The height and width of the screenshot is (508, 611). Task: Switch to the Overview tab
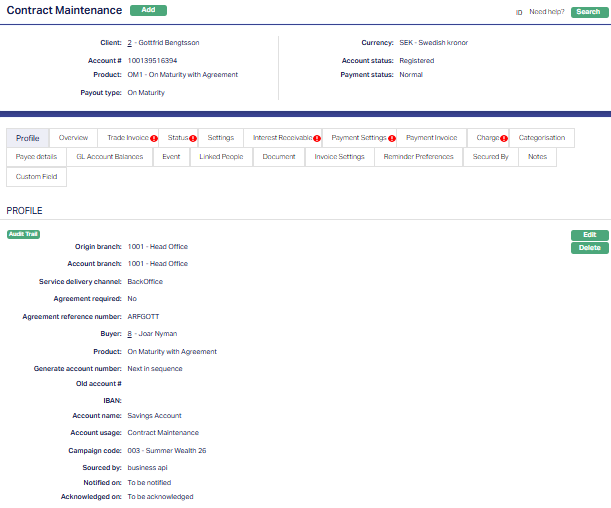coord(73,138)
